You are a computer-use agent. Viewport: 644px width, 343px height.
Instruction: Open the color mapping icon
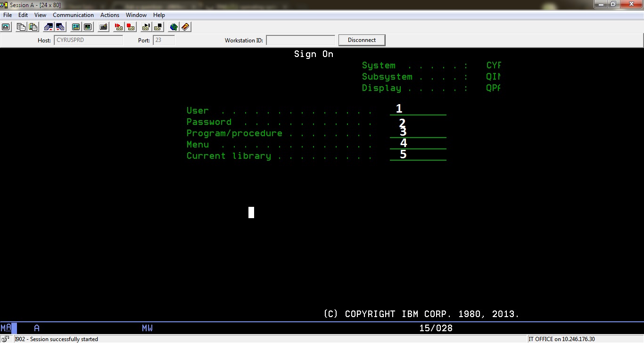88,27
